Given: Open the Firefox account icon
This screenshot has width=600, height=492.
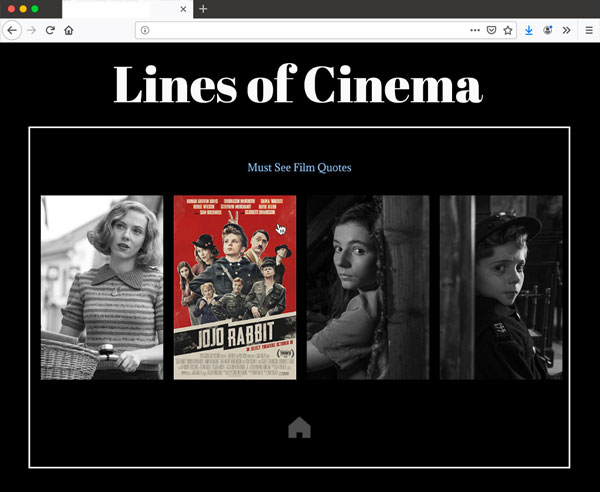Looking at the screenshot, I should click(548, 30).
